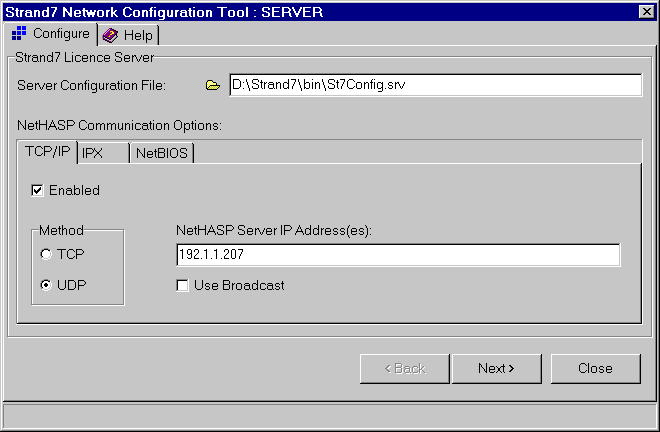660x432 pixels.
Task: Enable the Use Broadcast checkbox
Action: click(183, 286)
